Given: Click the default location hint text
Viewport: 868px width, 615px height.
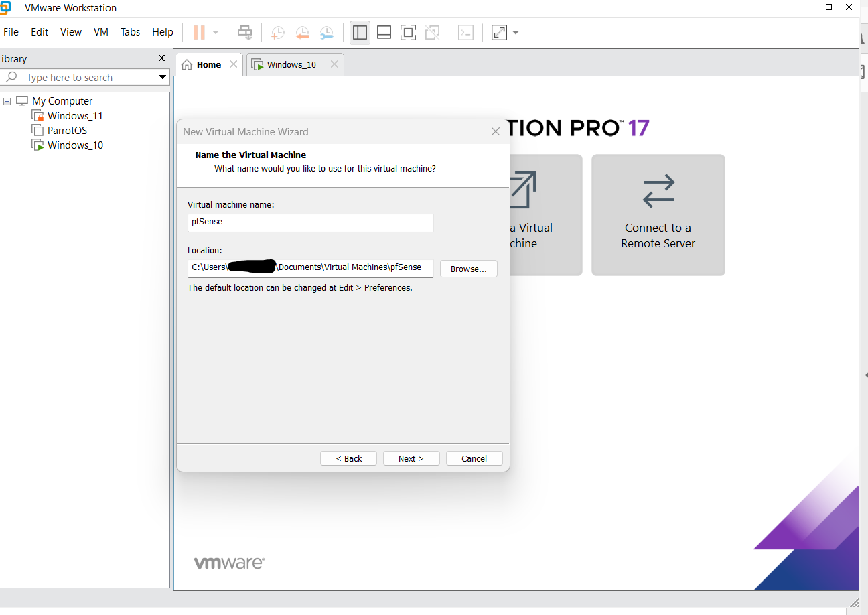Looking at the screenshot, I should pos(300,288).
